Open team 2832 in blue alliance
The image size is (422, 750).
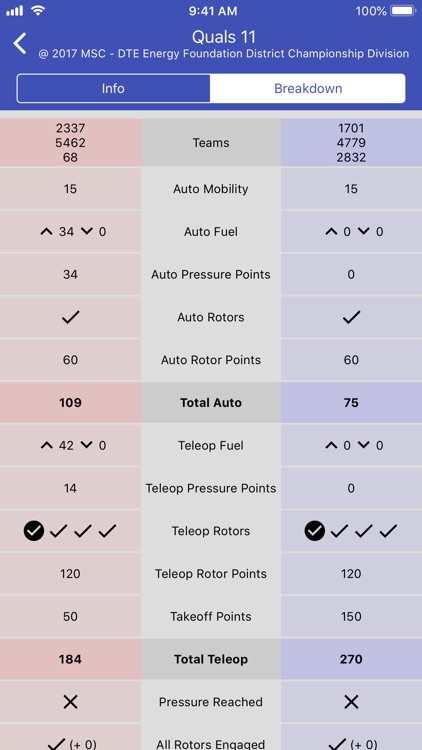coord(351,157)
